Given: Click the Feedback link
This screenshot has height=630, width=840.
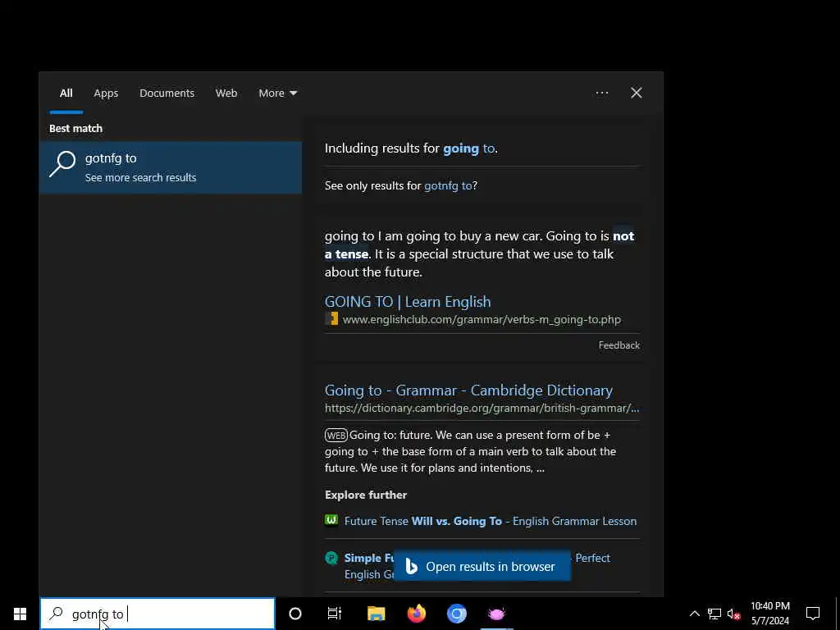Looking at the screenshot, I should (619, 345).
